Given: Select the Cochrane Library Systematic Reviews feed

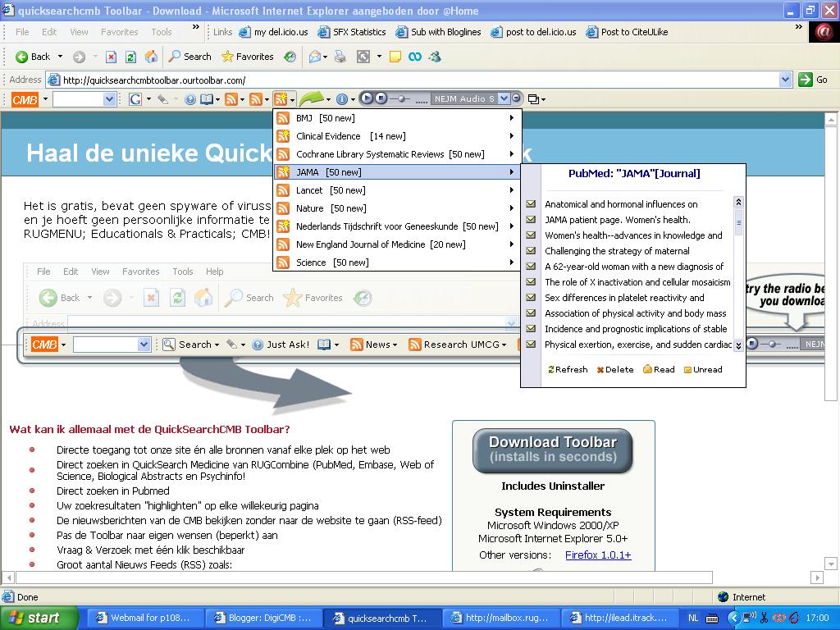Looking at the screenshot, I should pos(396,154).
